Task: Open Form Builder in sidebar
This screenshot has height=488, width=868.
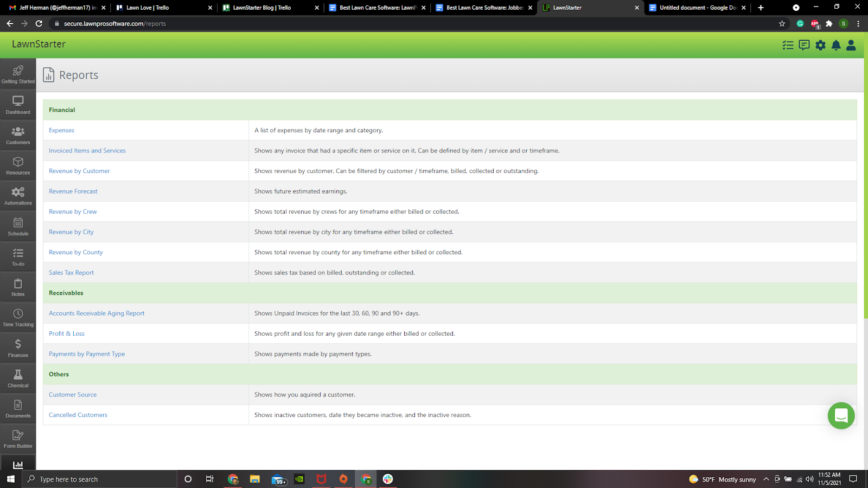Action: (18, 439)
